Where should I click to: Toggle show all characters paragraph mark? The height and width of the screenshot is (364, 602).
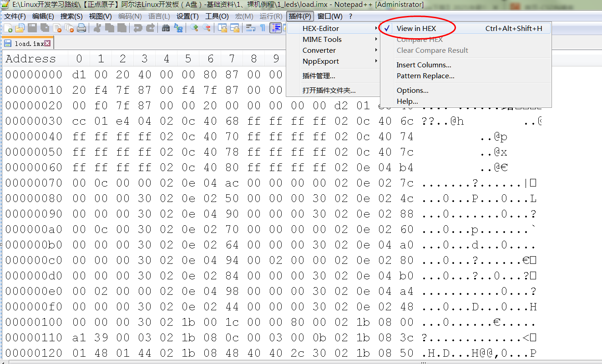[x=263, y=28]
